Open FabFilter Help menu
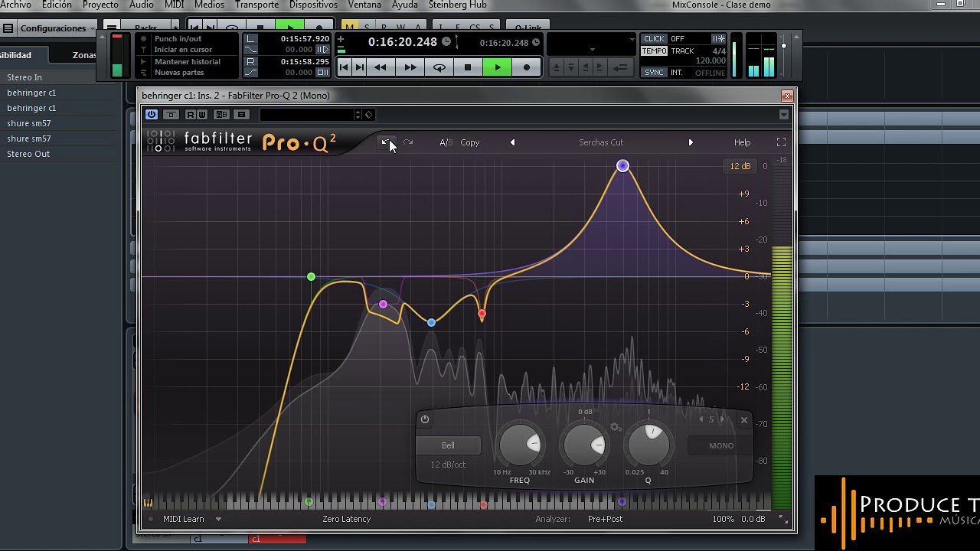The width and height of the screenshot is (980, 551). [743, 142]
